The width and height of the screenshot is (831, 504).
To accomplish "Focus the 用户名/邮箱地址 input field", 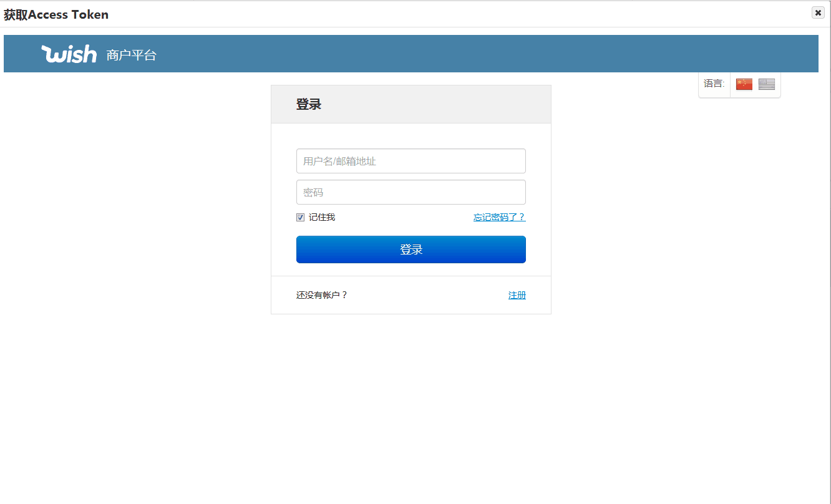I will [411, 161].
